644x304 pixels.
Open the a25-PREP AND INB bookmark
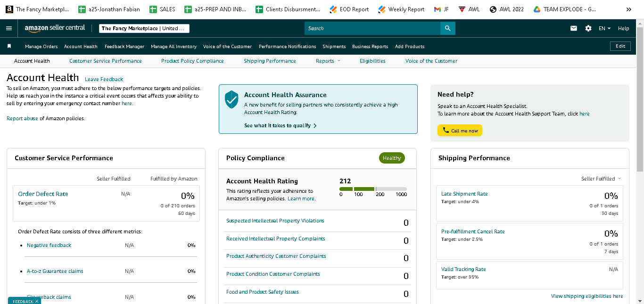215,9
